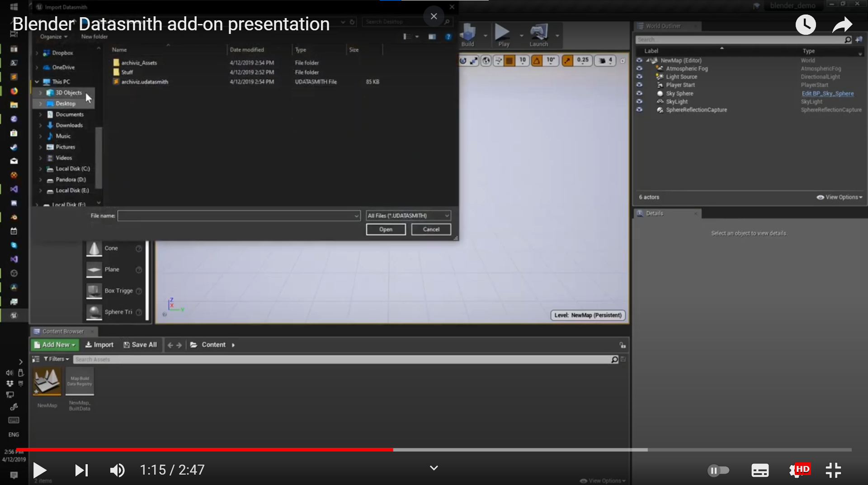Toggle the YouTube autoplay switch

pos(719,470)
